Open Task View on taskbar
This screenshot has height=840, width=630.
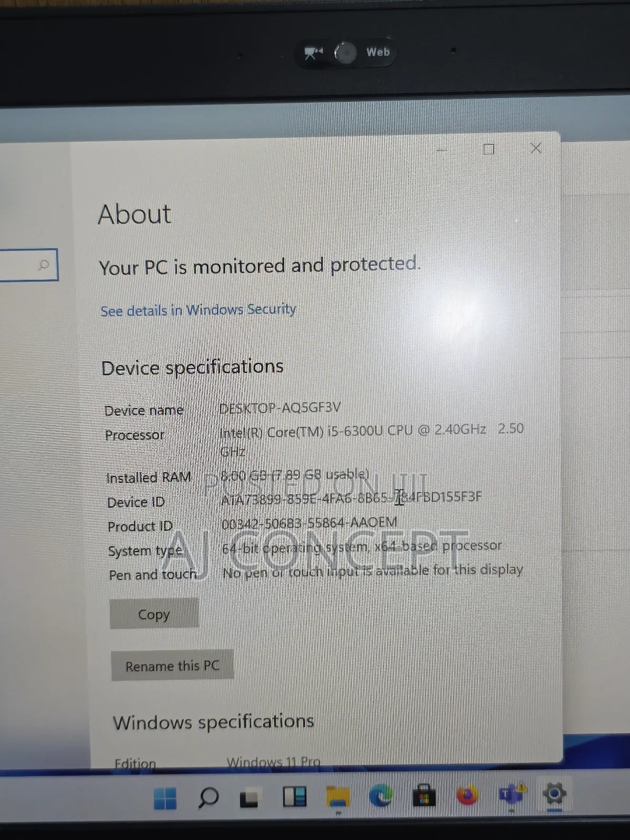(x=249, y=799)
